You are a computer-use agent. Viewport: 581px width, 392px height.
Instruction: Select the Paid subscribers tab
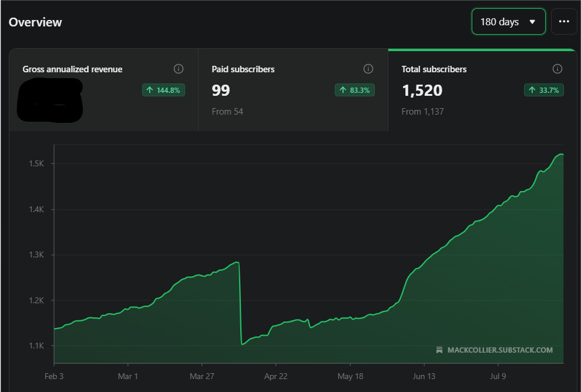tap(293, 90)
